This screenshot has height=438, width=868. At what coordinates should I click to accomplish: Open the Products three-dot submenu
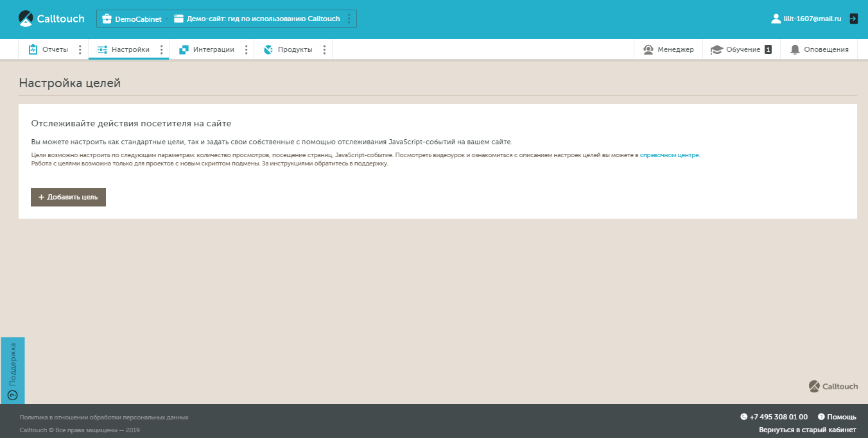click(324, 49)
